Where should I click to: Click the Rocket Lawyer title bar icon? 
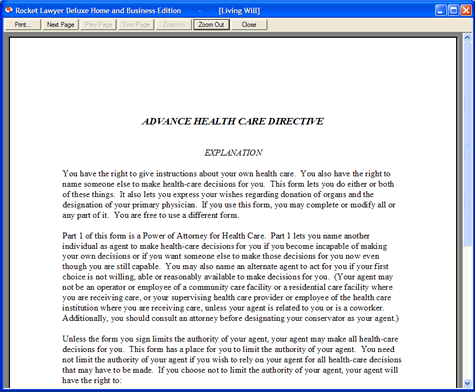9,10
